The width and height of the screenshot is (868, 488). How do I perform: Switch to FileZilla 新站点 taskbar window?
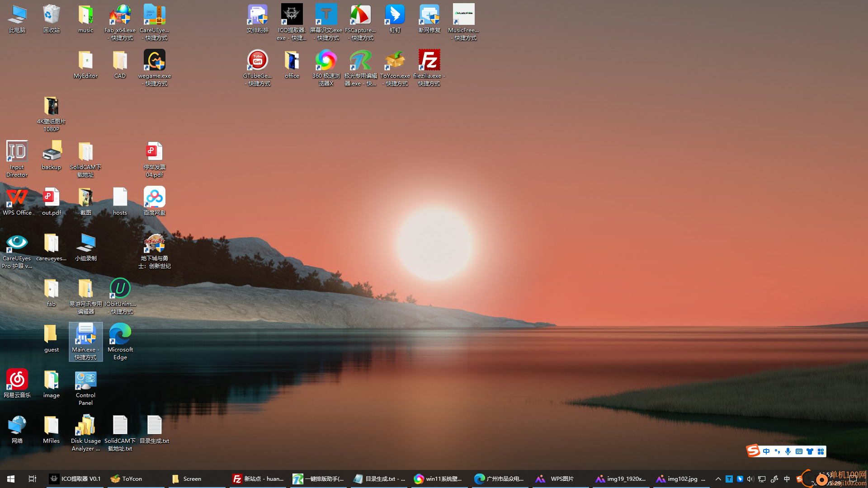(x=258, y=479)
